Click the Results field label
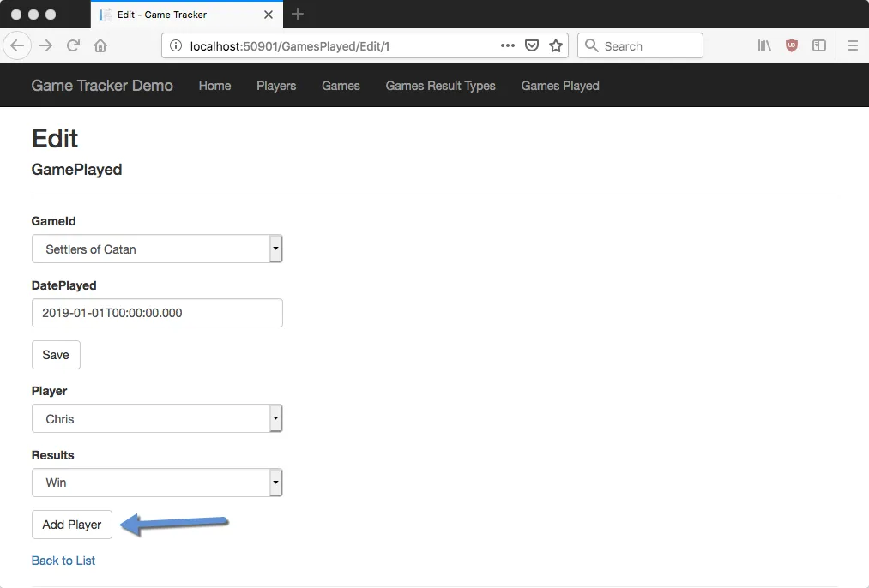The image size is (869, 588). [52, 455]
